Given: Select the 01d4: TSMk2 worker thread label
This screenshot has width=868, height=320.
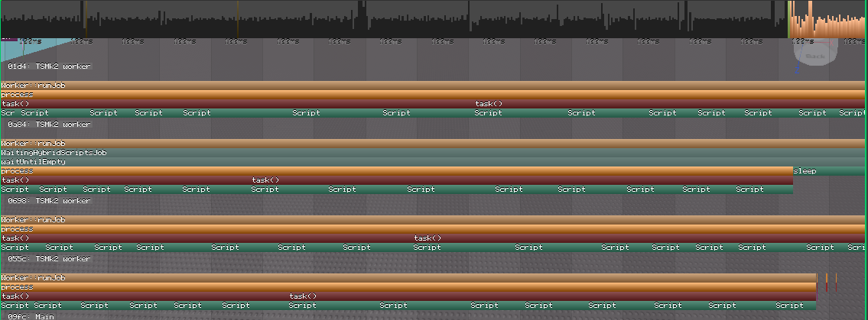Looking at the screenshot, I should pos(49,66).
